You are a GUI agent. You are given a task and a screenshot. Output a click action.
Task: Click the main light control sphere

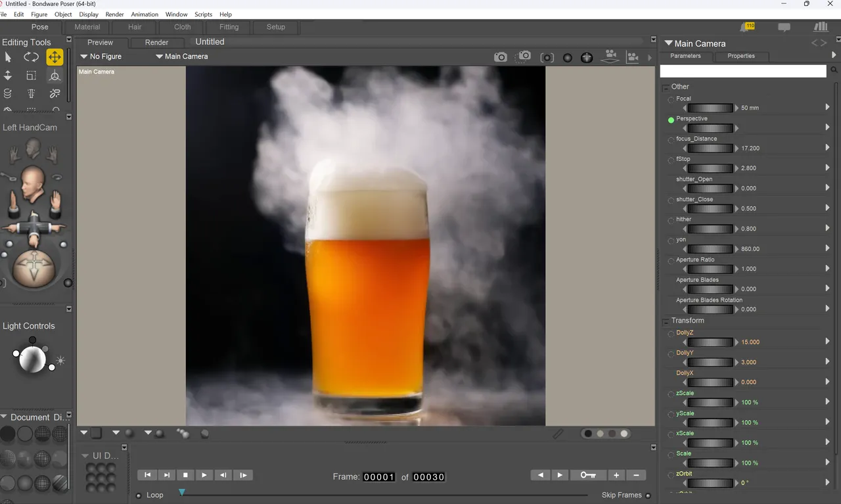tap(32, 359)
